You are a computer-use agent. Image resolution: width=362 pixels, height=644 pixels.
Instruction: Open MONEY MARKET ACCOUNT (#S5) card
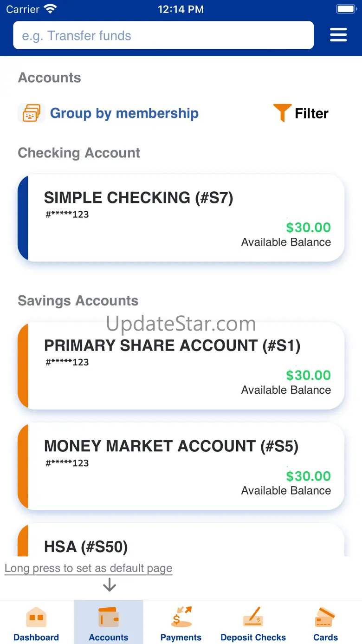click(x=181, y=467)
